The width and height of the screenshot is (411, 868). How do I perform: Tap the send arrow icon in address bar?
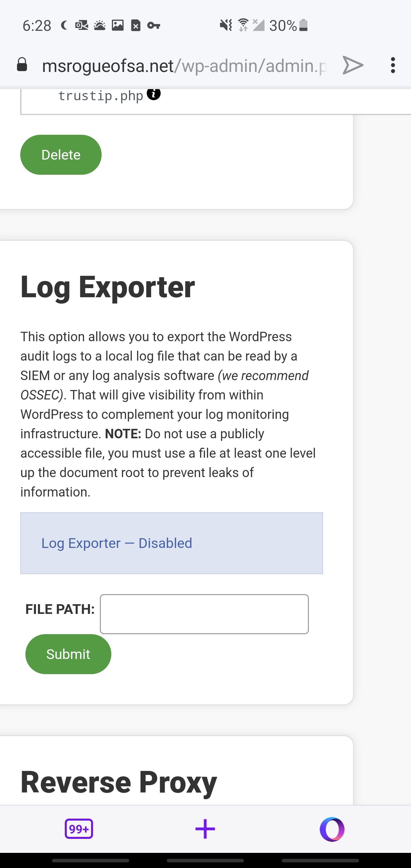353,65
